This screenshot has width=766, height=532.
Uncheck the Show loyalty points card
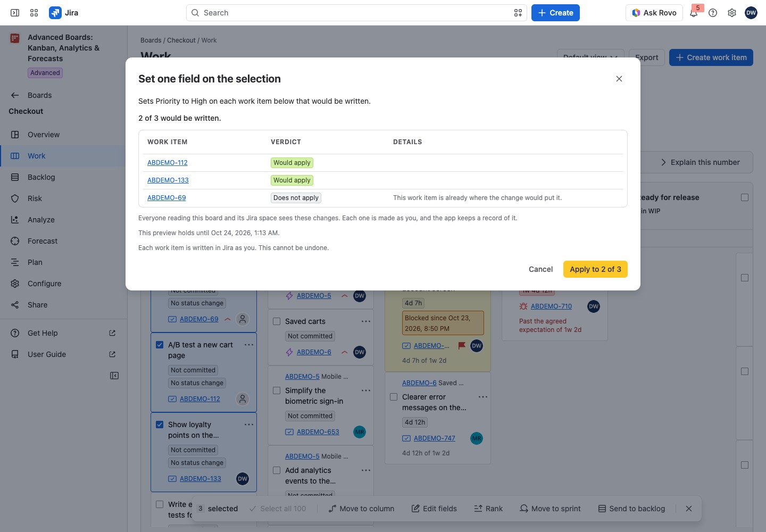(x=160, y=425)
